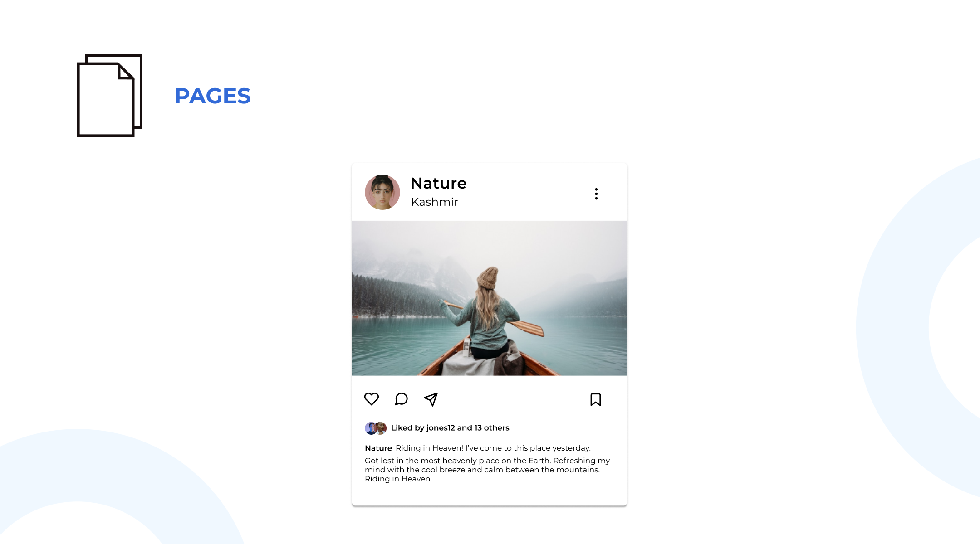Screen dimensions: 980x544
Task: Open the Kashmir location label
Action: tap(435, 202)
